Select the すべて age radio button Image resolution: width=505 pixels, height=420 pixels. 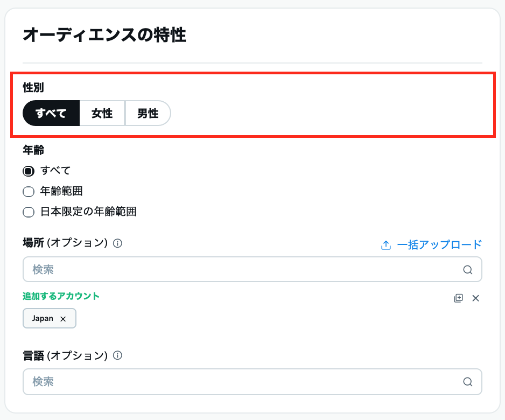point(29,171)
